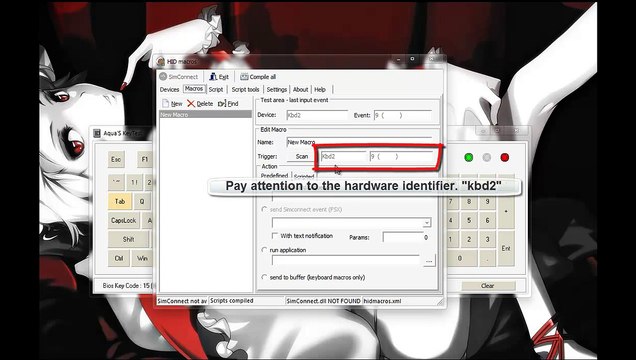The width and height of the screenshot is (636, 360).
Task: Click the 'Scripts compiled' status bar text
Action: 232,301
